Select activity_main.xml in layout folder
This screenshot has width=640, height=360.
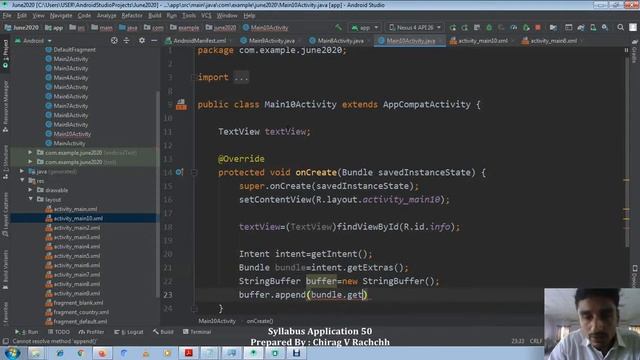point(76,209)
